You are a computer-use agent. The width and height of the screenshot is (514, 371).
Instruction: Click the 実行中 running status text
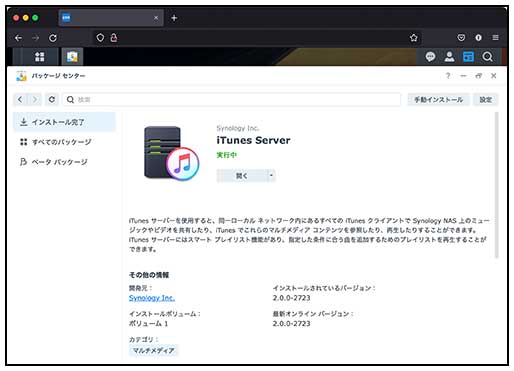click(227, 155)
